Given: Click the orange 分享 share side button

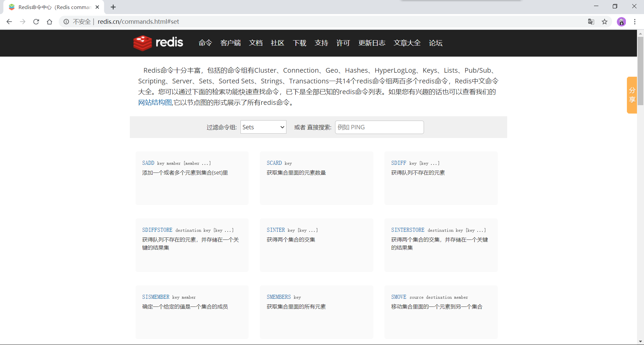Looking at the screenshot, I should pos(632,95).
